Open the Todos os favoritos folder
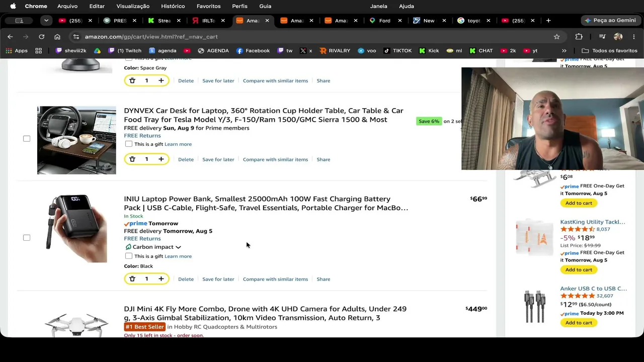Image resolution: width=644 pixels, height=362 pixels. coord(610,51)
